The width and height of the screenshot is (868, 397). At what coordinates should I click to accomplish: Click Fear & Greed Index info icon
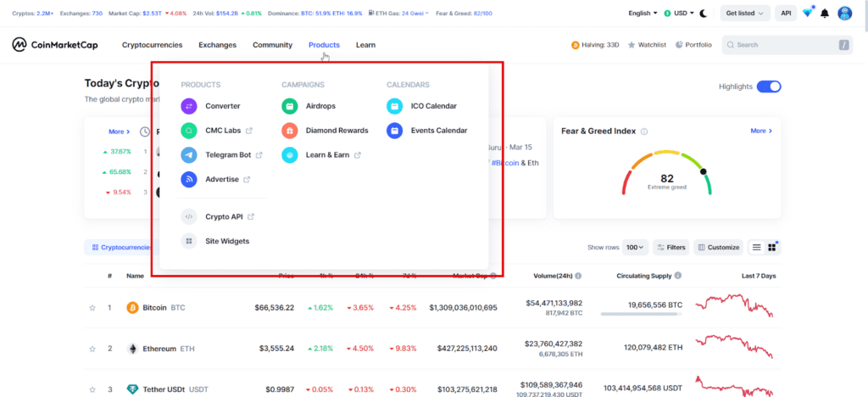point(644,131)
